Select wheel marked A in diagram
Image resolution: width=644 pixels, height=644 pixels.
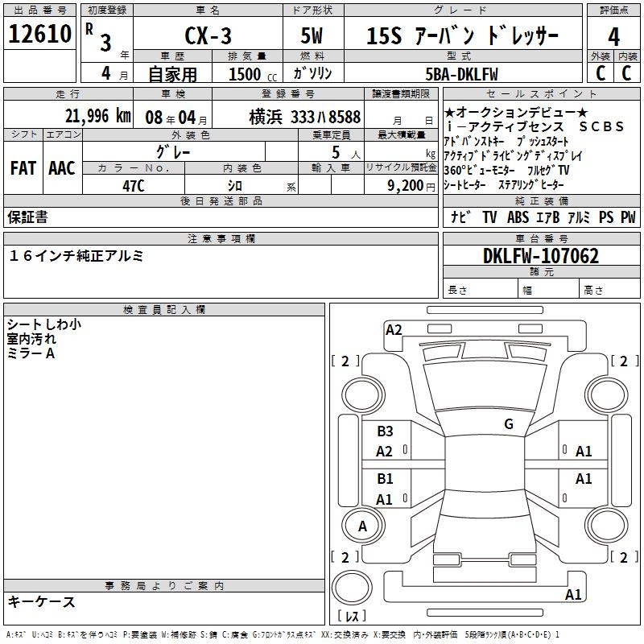pos(363,526)
